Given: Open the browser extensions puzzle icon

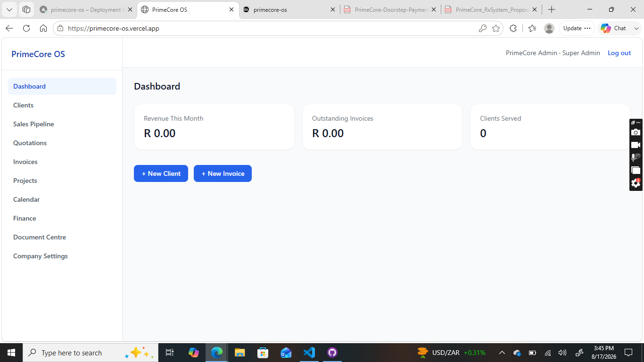Looking at the screenshot, I should pyautogui.click(x=513, y=28).
